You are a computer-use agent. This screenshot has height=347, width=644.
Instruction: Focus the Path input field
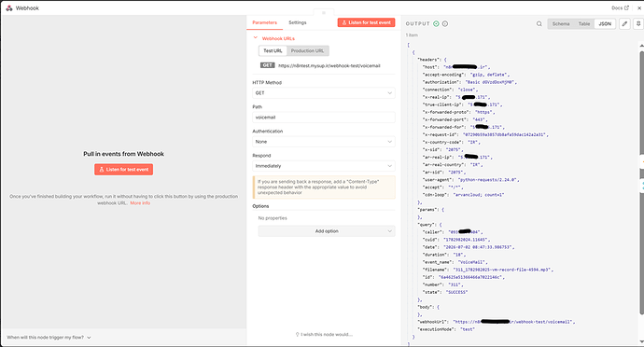324,118
